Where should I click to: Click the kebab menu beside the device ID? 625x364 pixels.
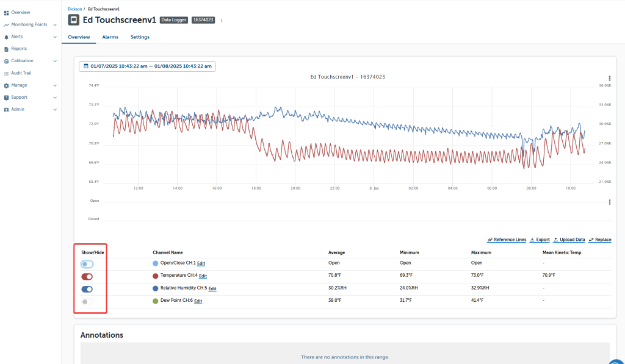(x=222, y=20)
